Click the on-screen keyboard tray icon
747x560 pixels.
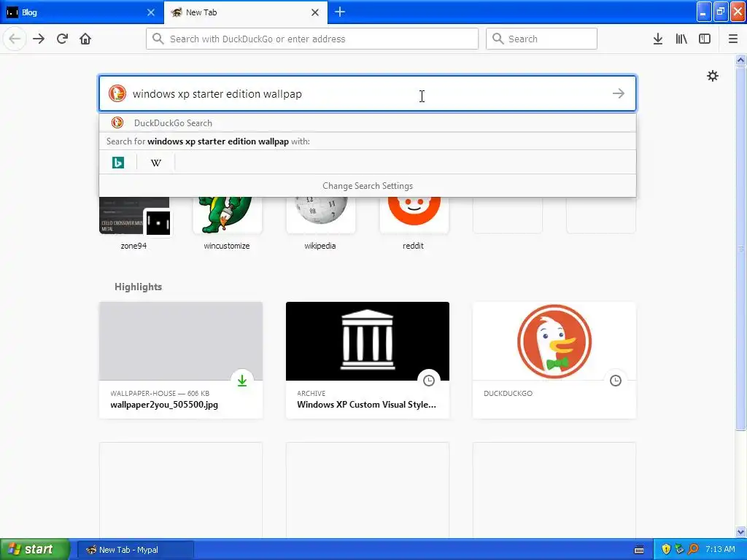[639, 550]
